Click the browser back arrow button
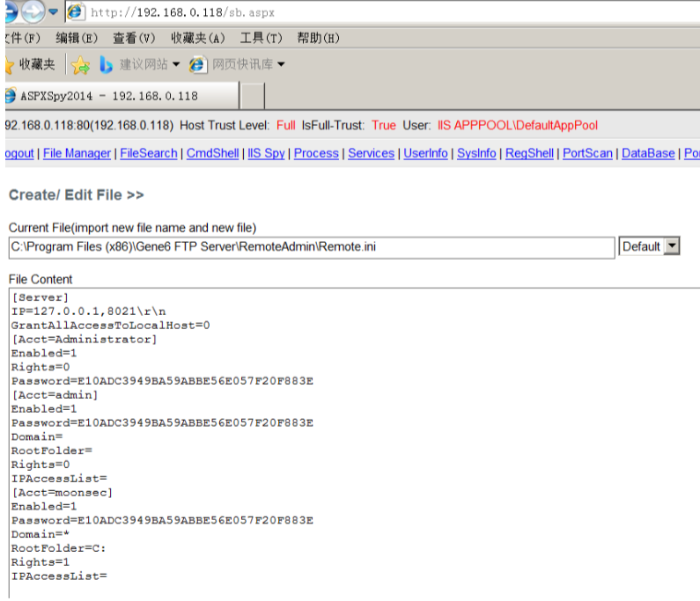Screen dimensions: 700x601 11,11
